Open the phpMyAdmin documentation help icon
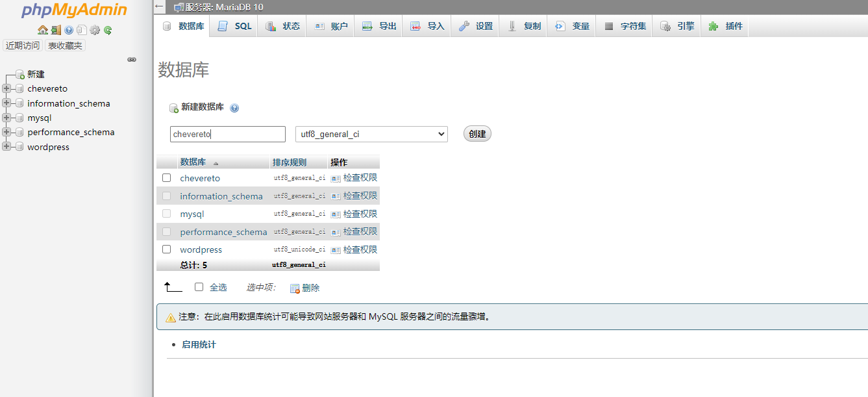 click(x=69, y=30)
